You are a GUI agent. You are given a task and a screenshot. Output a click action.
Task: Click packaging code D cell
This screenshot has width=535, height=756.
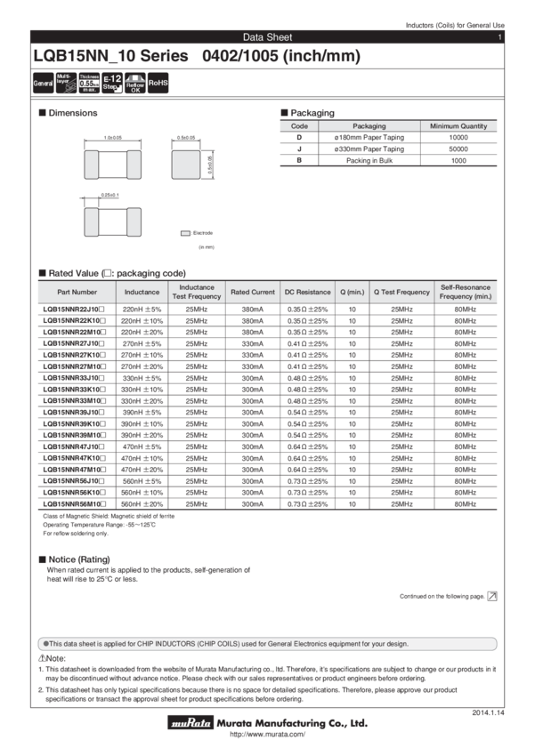pyautogui.click(x=299, y=137)
